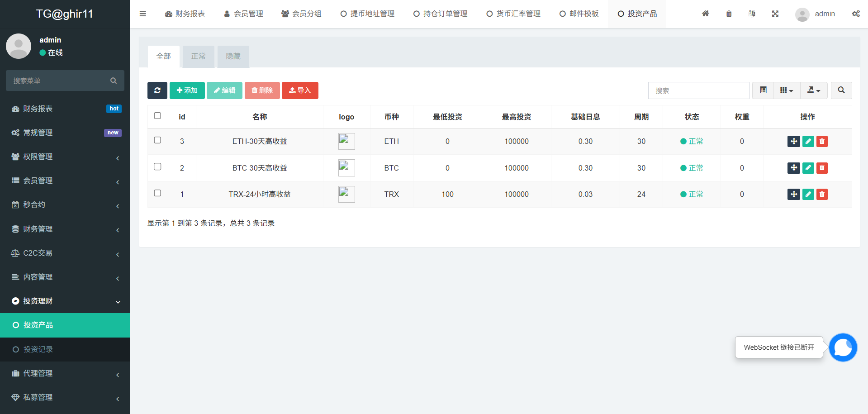Image resolution: width=868 pixels, height=414 pixels.
Task: Switch to the 隐藏 filter tab
Action: click(233, 57)
